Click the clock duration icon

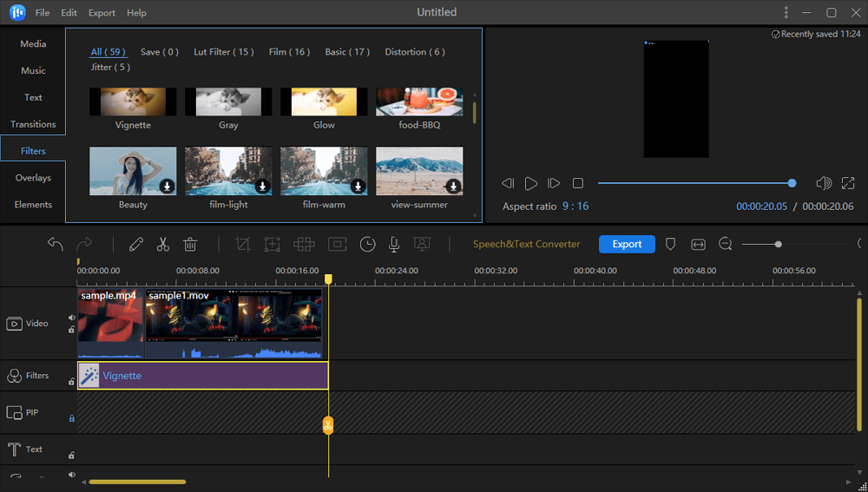(368, 245)
